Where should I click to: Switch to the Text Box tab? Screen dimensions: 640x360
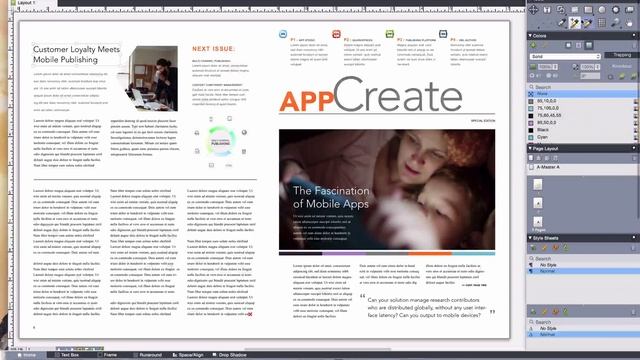tap(67, 355)
